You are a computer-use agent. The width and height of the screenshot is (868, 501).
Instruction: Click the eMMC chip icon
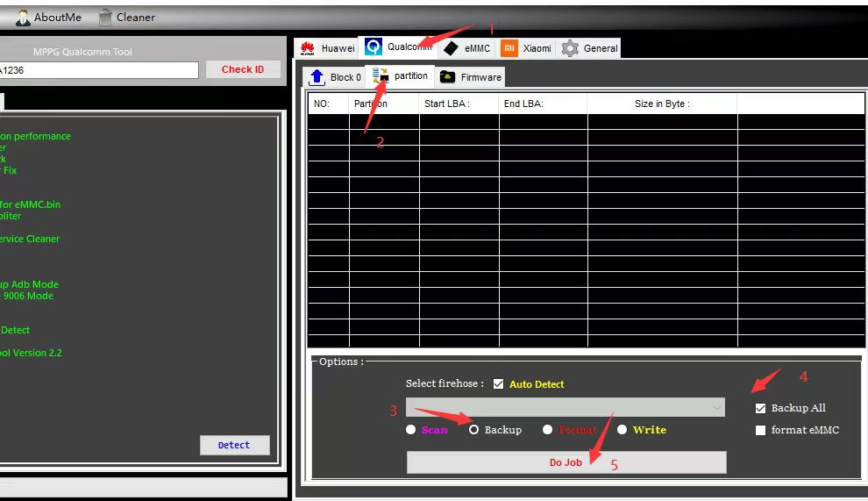[451, 48]
